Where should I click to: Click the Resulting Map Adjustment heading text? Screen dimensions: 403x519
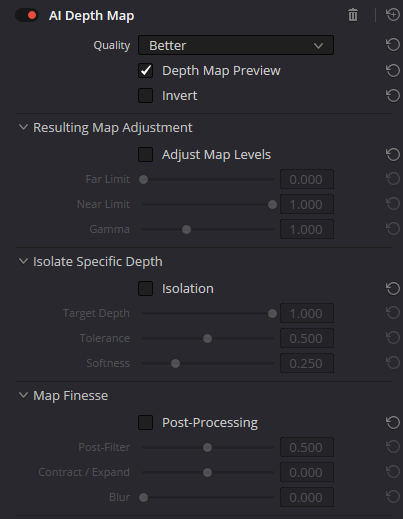click(x=113, y=128)
